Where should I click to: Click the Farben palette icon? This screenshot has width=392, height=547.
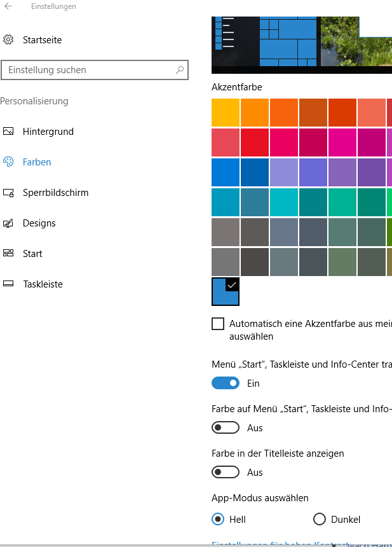[8, 162]
